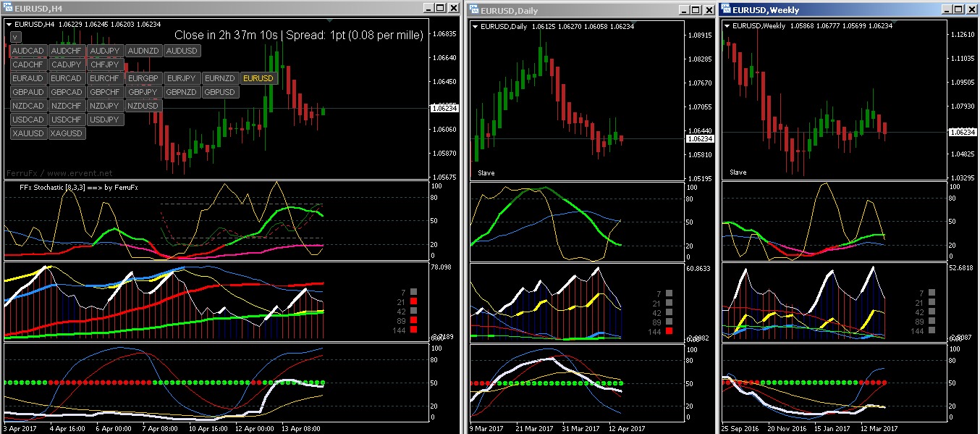Click the candle close countdown and spread text
The width and height of the screenshot is (980, 434).
pos(299,35)
